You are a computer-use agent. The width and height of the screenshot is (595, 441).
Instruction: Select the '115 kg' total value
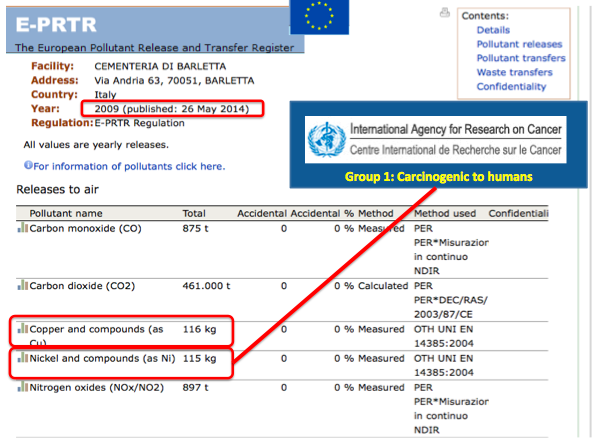(200, 358)
